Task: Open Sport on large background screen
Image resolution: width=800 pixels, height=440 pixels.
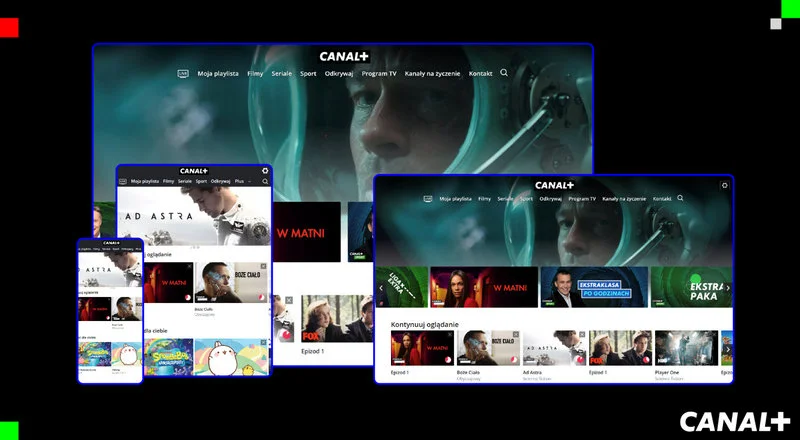Action: [308, 74]
